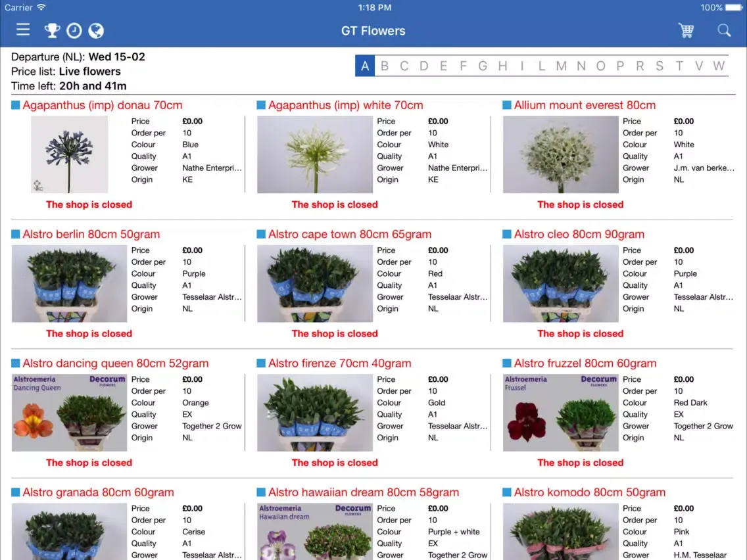Tap the blue square beside Agapanthus white
Image resolution: width=747 pixels, height=560 pixels.
[x=261, y=105]
